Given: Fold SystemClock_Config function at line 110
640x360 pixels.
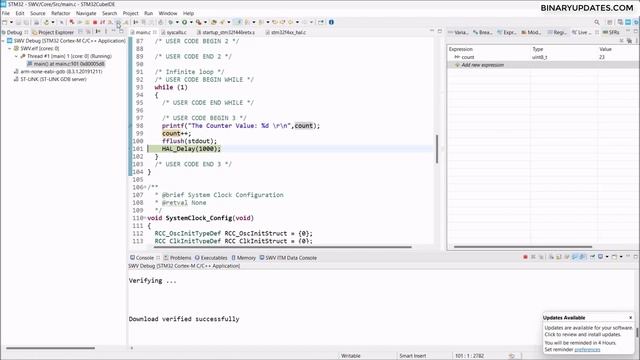Looking at the screenshot, I should 145,218.
